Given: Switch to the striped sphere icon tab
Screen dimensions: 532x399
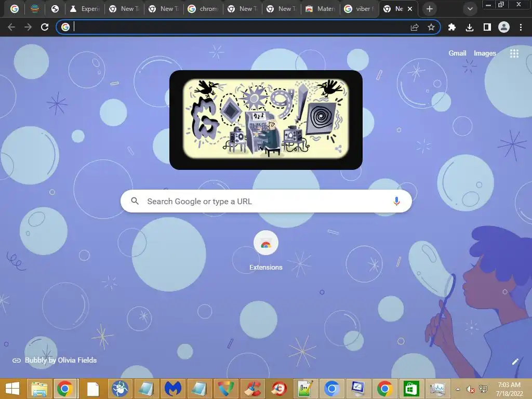Looking at the screenshot, I should (x=35, y=9).
